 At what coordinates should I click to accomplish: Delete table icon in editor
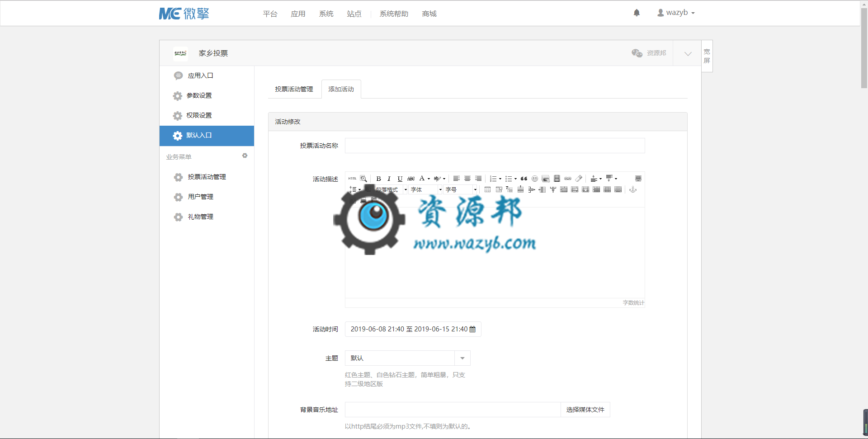pos(499,189)
